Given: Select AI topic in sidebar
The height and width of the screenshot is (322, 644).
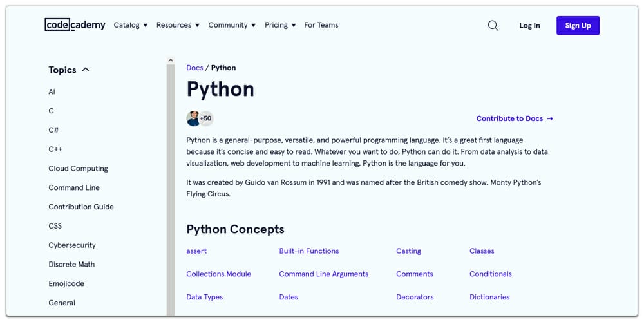Looking at the screenshot, I should [x=52, y=91].
